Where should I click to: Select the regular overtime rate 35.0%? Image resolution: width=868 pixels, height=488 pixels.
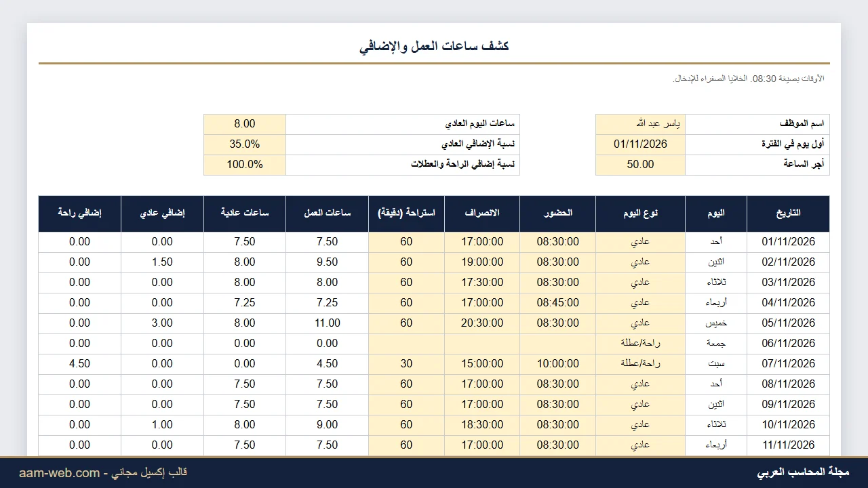click(245, 144)
